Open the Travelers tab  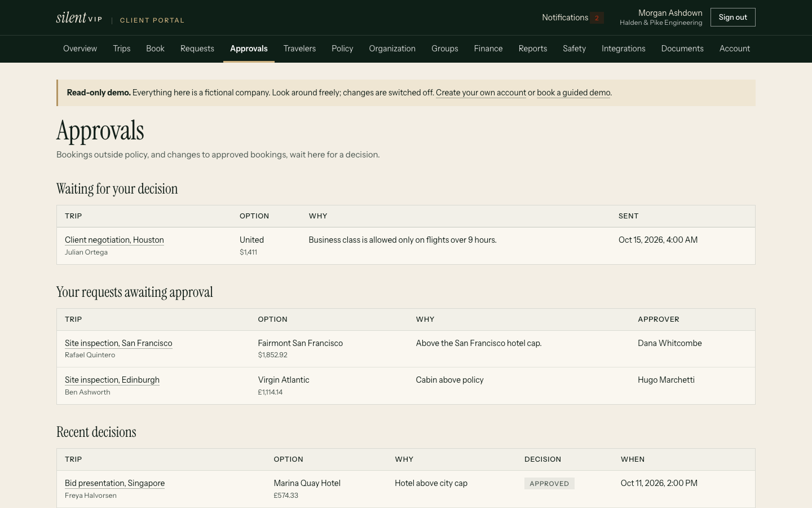[x=299, y=49]
